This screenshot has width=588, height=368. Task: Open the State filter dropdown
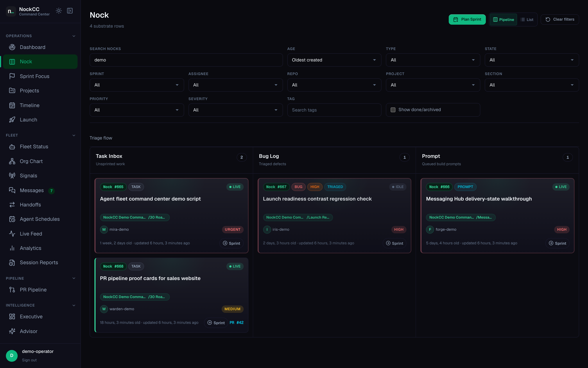[532, 60]
